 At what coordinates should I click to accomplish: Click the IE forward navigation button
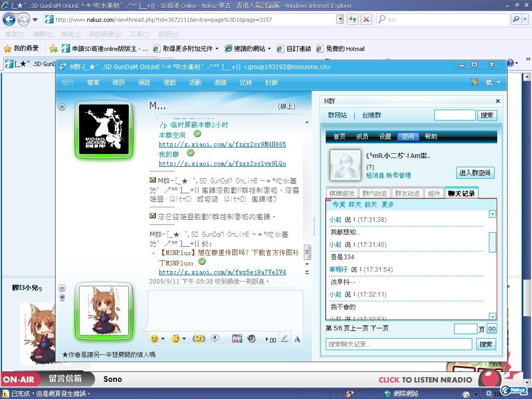[23, 19]
